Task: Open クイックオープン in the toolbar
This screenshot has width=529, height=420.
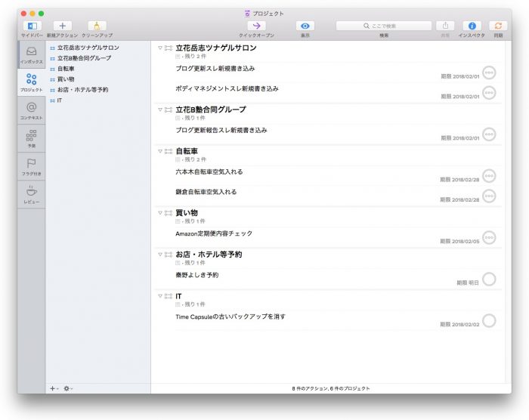Action: point(256,26)
